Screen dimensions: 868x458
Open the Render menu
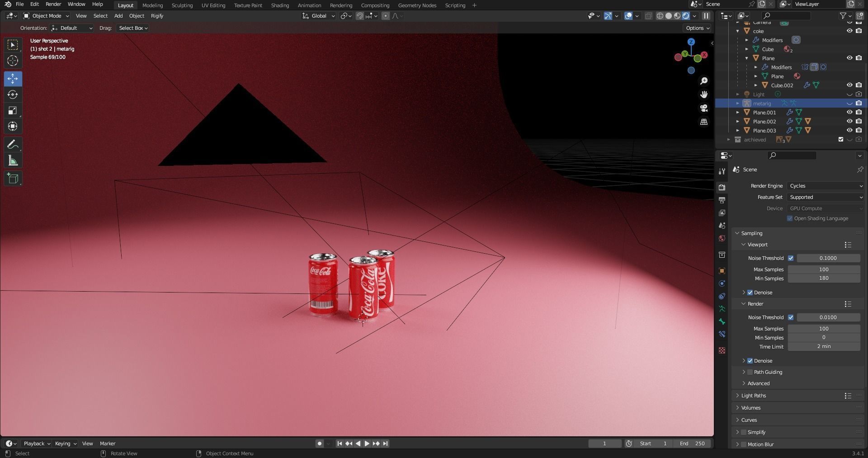tap(53, 4)
